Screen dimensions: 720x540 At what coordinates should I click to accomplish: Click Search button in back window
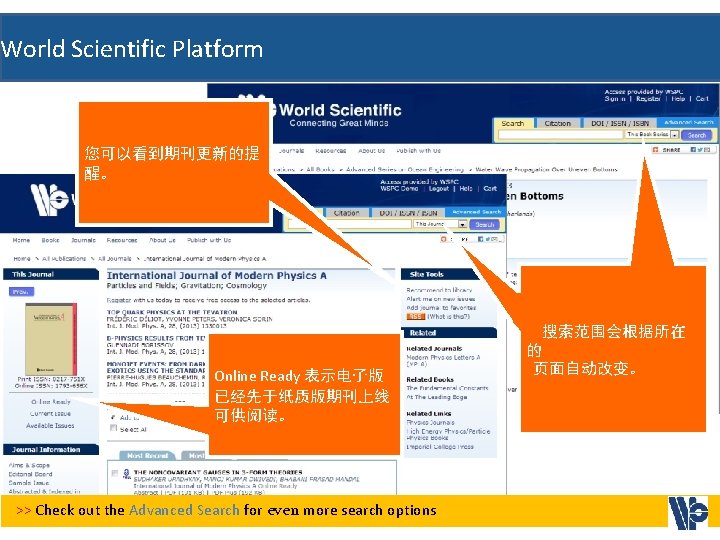pos(697,135)
